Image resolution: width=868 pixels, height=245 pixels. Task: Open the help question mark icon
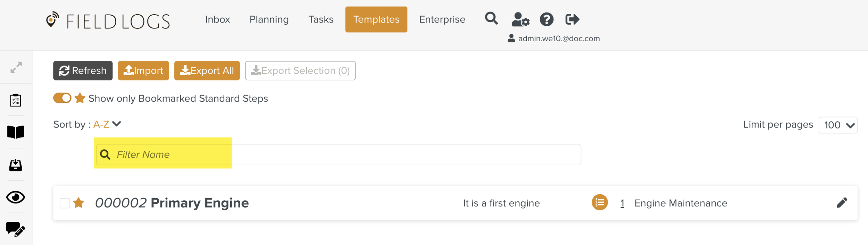click(x=546, y=19)
